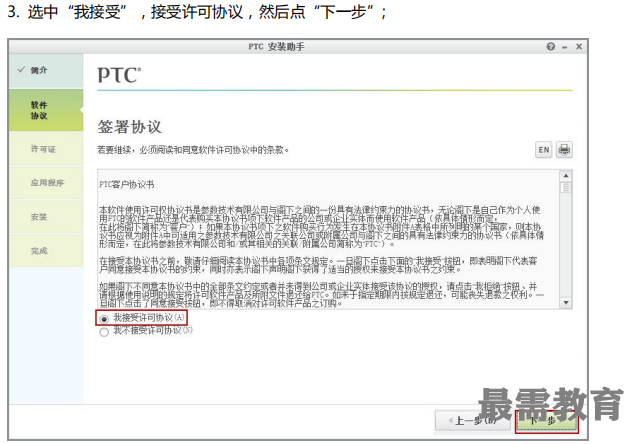Select 我接受许可协议 radio button

pyautogui.click(x=104, y=319)
